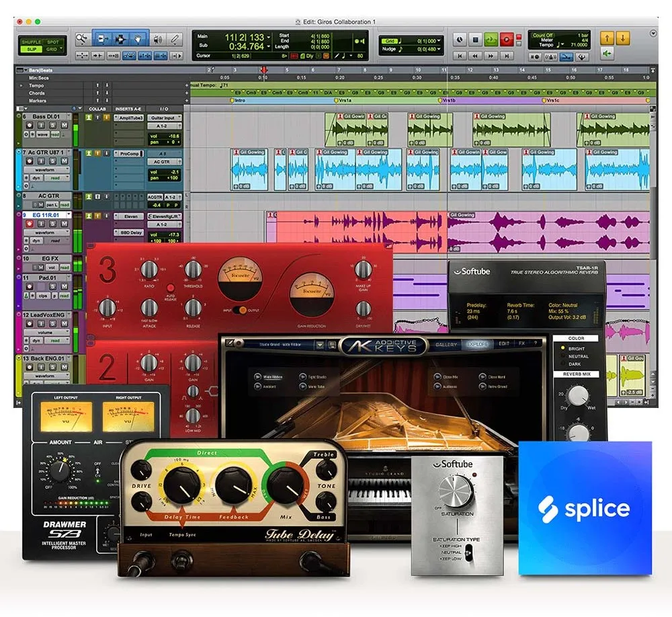The width and height of the screenshot is (672, 617).
Task: Open the Grid value dropdown
Action: pos(439,41)
